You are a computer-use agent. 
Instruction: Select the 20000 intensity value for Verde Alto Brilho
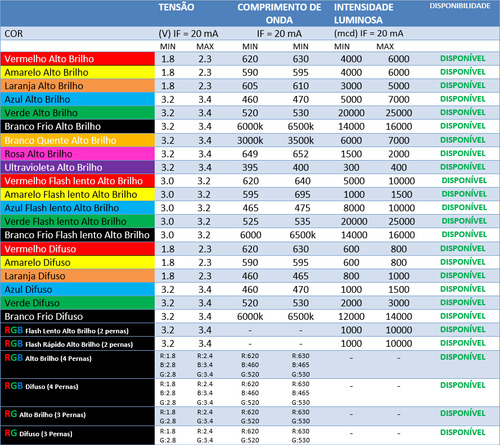(x=351, y=113)
